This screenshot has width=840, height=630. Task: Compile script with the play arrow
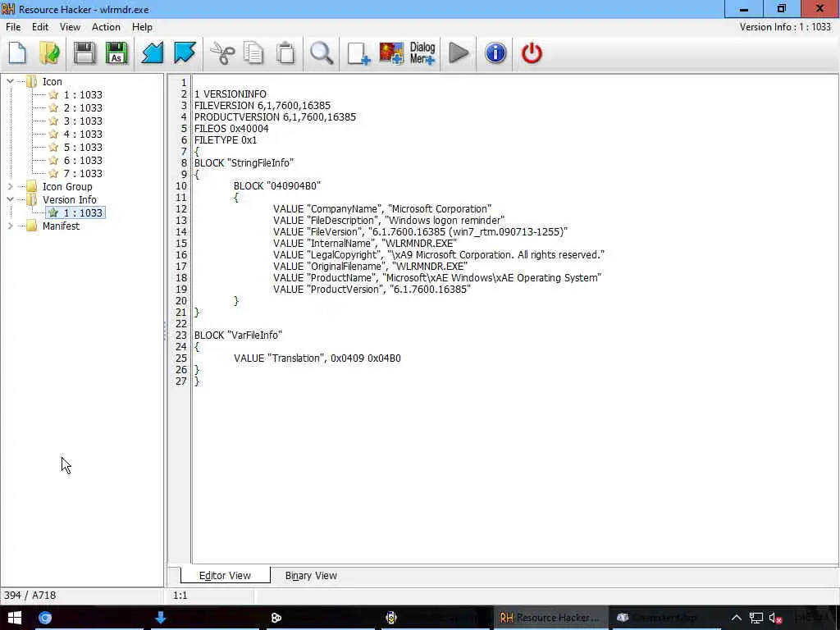459,53
